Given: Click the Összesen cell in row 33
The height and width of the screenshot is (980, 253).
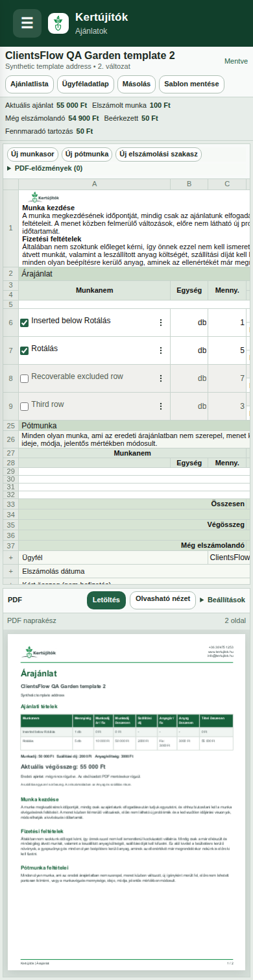Looking at the screenshot, I should 132,504.
